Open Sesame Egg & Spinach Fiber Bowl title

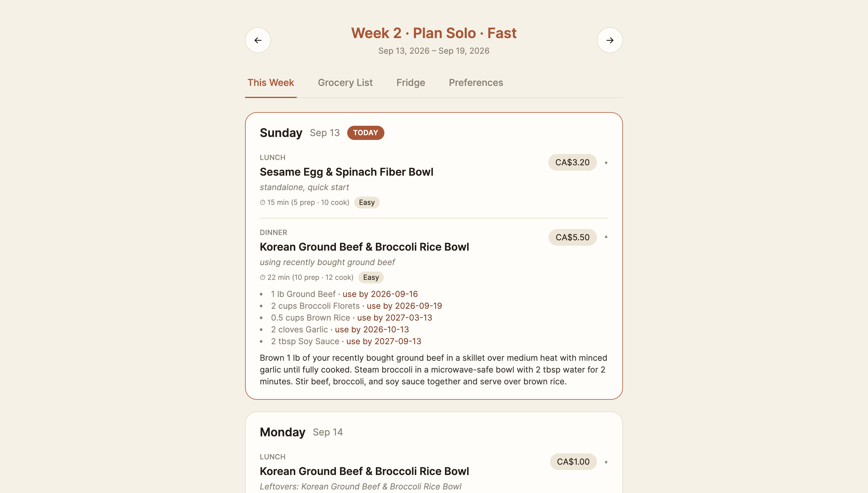[346, 172]
